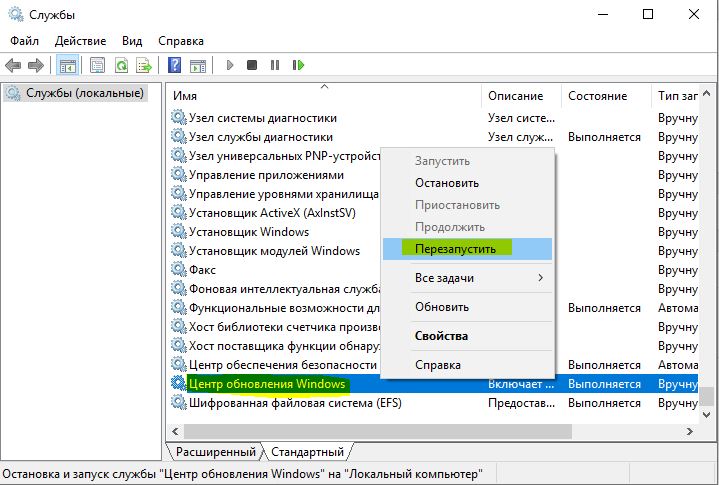Click the Start service play icon

coord(230,66)
